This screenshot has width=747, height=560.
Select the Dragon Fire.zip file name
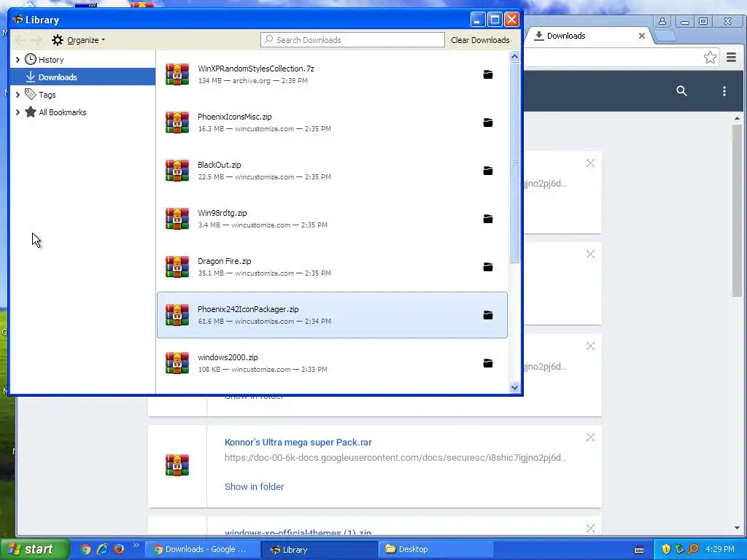point(225,261)
